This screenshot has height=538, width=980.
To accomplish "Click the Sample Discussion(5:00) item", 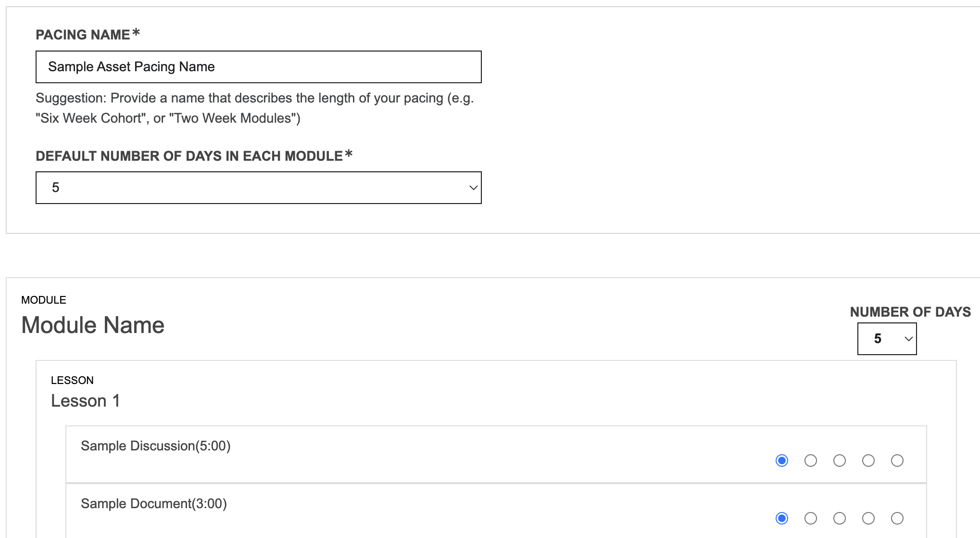I will (x=155, y=446).
